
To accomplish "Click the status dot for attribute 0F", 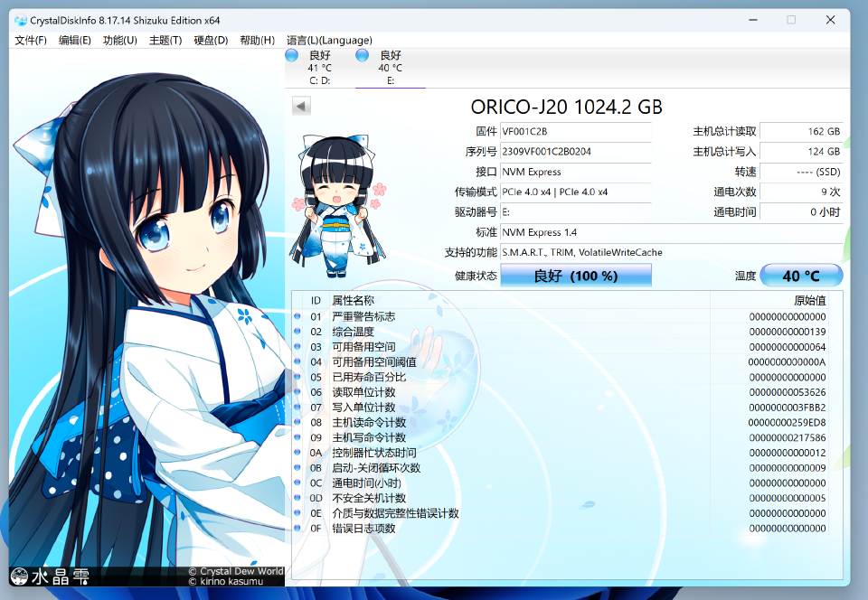I will coord(297,528).
